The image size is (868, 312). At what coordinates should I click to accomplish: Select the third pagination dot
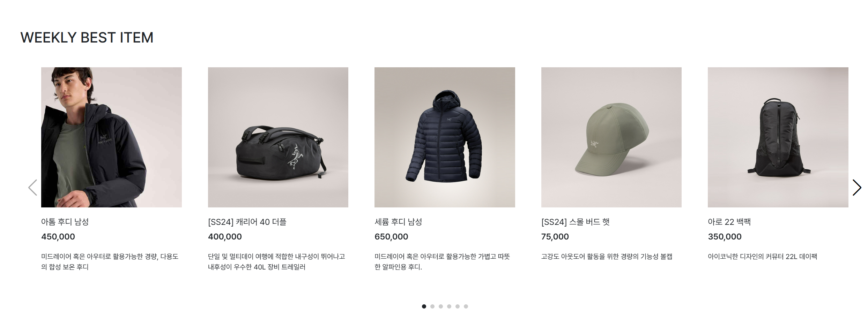click(441, 306)
